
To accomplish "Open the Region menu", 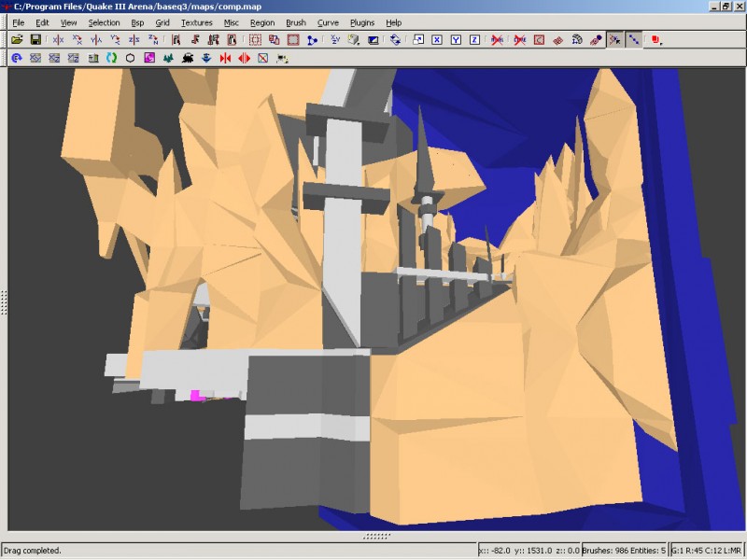I will tap(262, 22).
